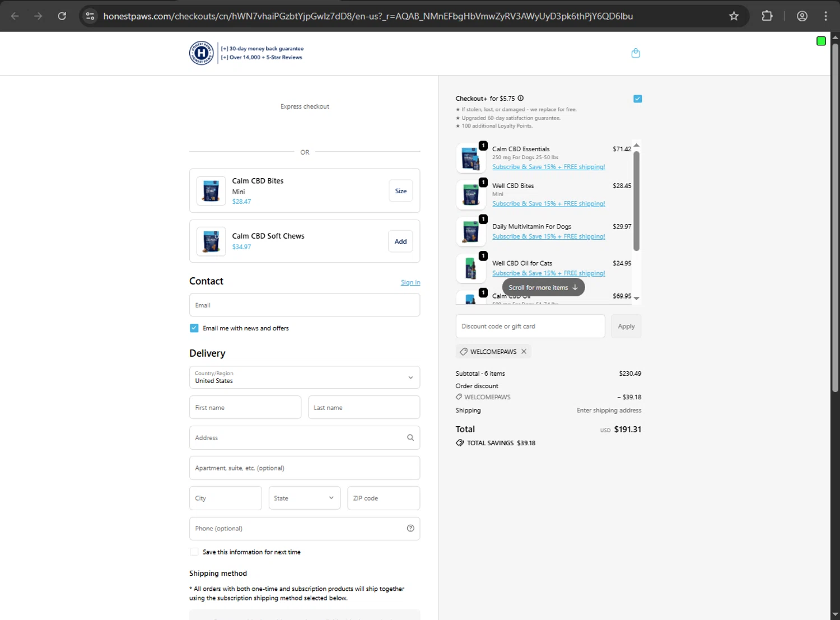This screenshot has width=840, height=620.
Task: Subscribe & Save link for Well CBD Oil for Cats
Action: (x=549, y=273)
